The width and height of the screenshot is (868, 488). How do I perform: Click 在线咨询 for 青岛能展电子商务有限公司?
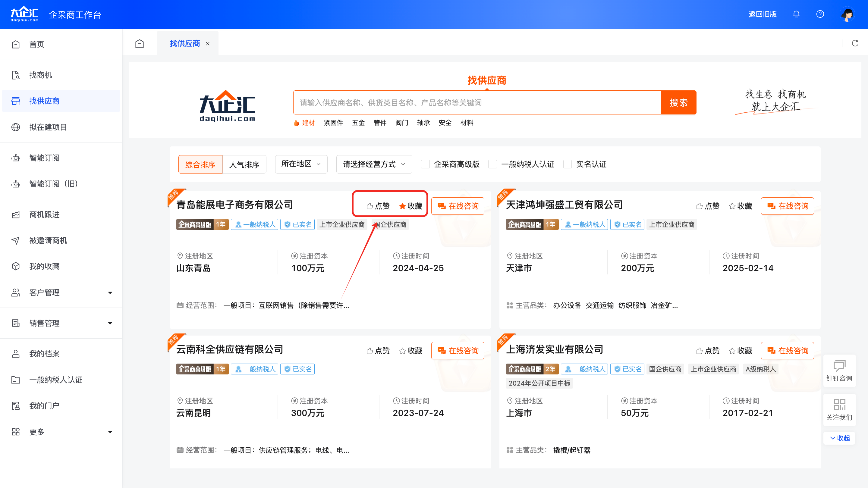(458, 206)
